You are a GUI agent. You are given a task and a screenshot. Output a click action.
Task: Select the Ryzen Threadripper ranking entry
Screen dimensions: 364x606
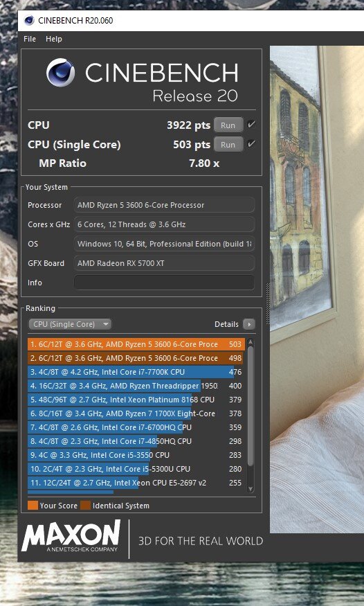click(136, 386)
